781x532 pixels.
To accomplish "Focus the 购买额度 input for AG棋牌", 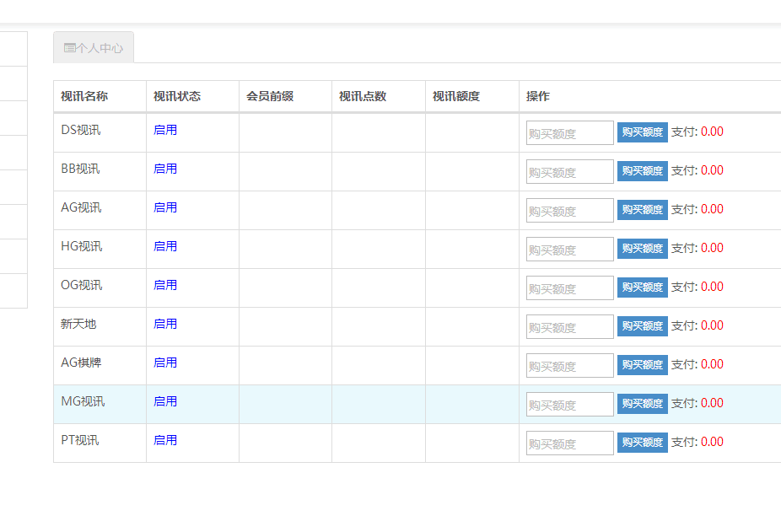I will point(570,366).
